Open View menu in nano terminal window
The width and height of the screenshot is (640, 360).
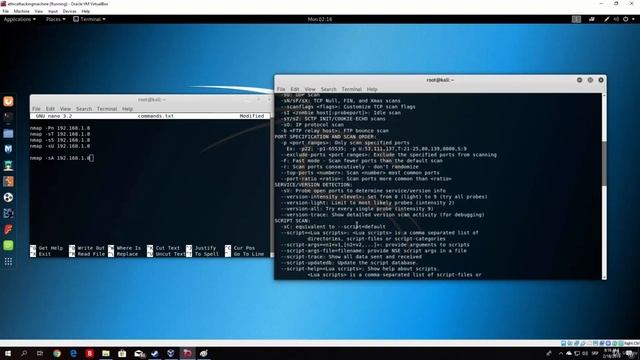[65, 109]
